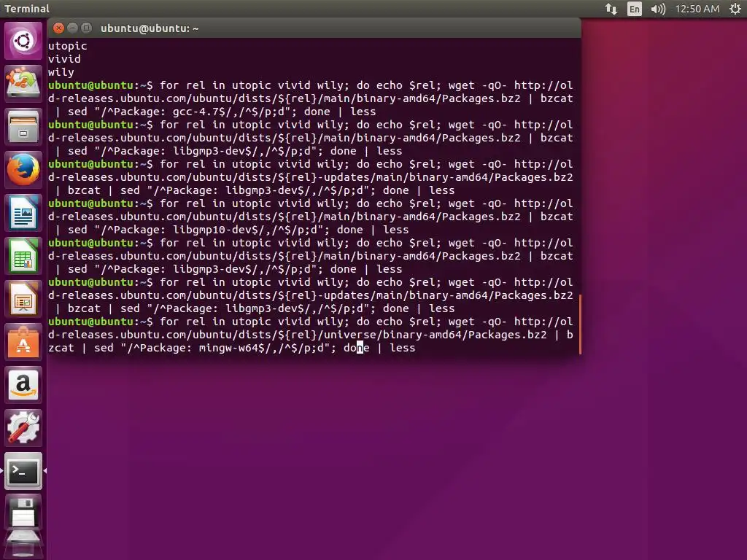Image resolution: width=747 pixels, height=560 pixels.
Task: Click the Terminal label in top panel
Action: pyautogui.click(x=27, y=9)
